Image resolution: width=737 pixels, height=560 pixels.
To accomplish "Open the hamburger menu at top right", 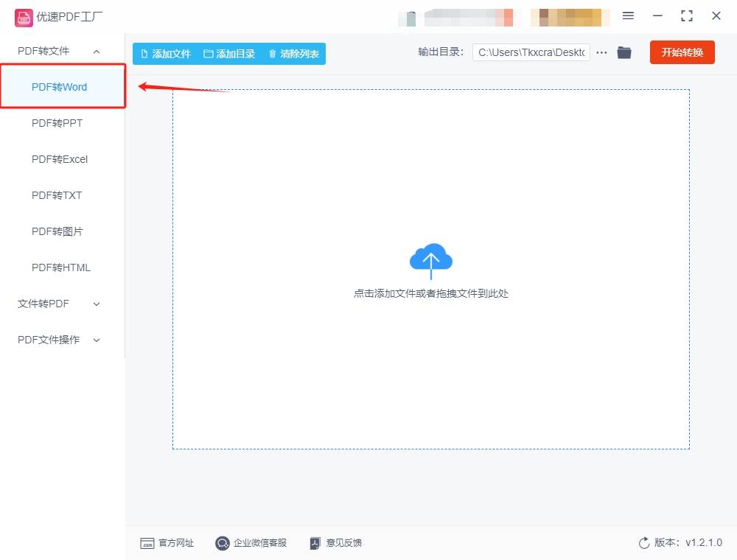I will pyautogui.click(x=628, y=15).
